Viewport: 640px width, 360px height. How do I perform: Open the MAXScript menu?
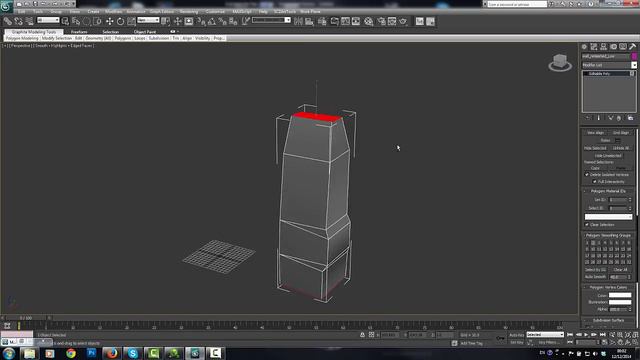(x=242, y=11)
